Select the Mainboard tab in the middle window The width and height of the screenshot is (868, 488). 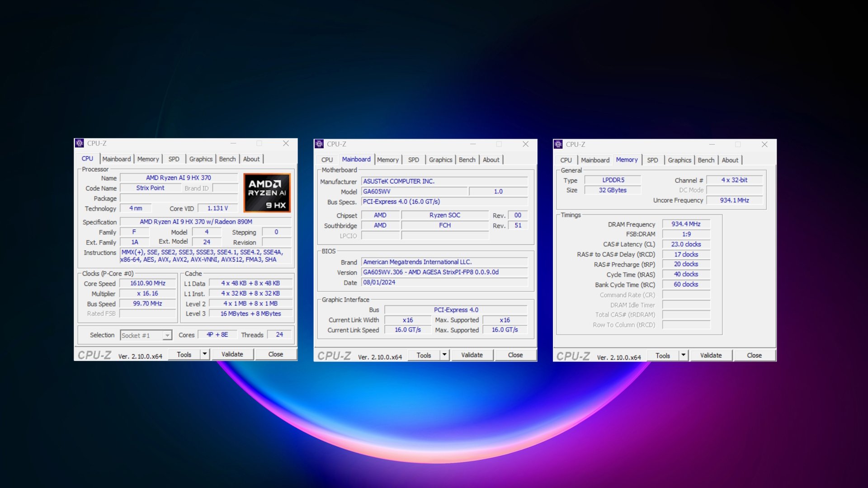356,160
